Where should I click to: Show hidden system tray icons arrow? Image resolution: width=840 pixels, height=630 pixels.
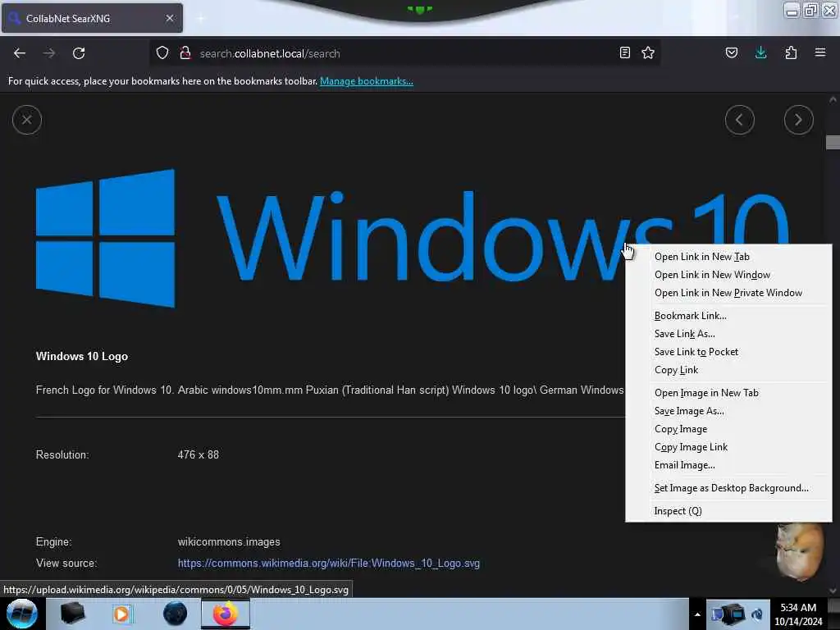[697, 614]
